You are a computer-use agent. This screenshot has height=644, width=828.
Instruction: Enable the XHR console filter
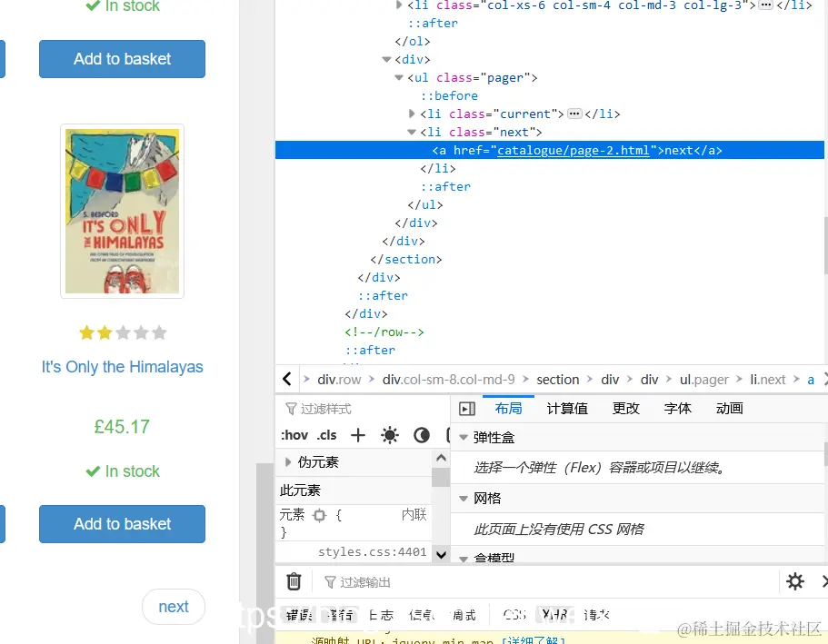[x=554, y=614]
